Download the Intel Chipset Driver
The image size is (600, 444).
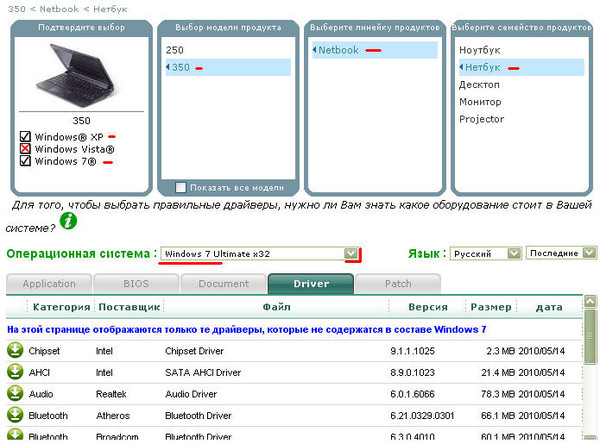[15, 350]
